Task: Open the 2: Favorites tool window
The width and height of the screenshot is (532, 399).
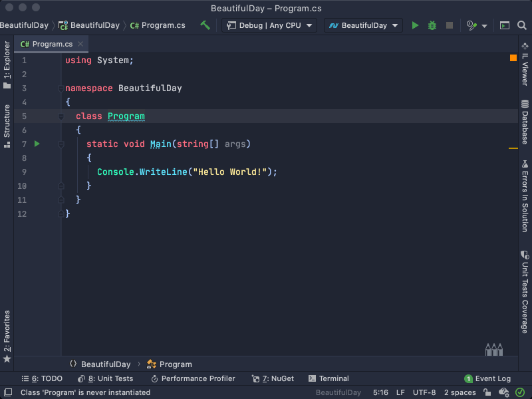Action: [x=7, y=336]
